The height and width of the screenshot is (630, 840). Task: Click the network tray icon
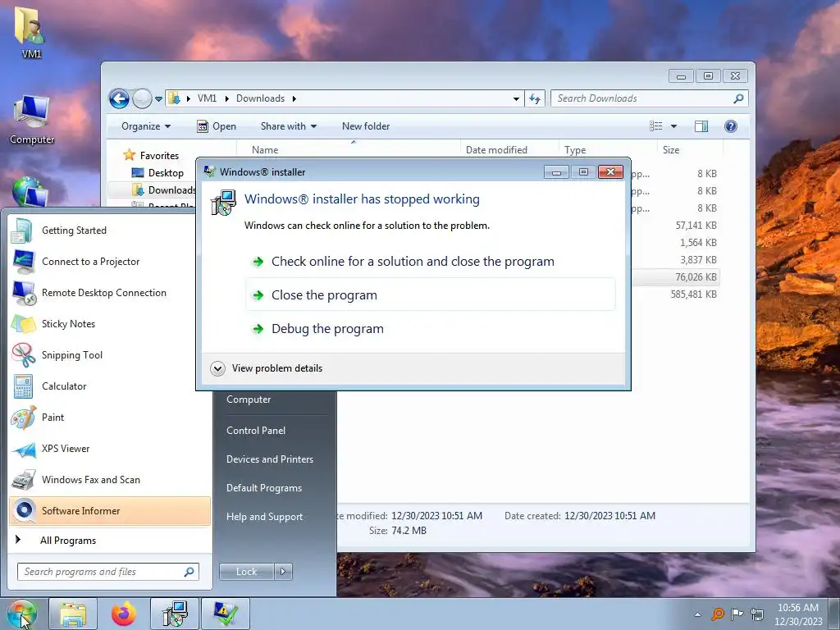point(757,614)
